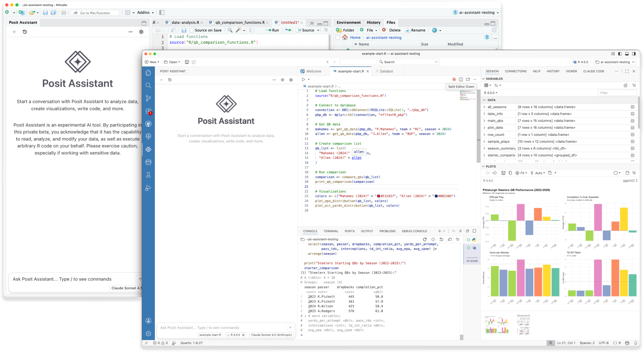Tick the select-all files checkbox
This screenshot has width=644, height=352.
point(338,37)
